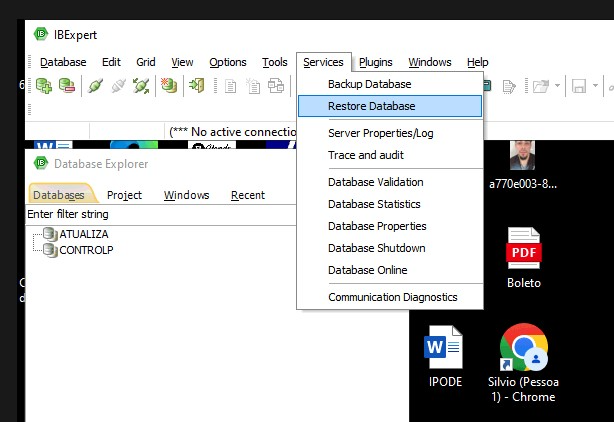The width and height of the screenshot is (614, 422).
Task: Click the CONTROLP database cylinder icon
Action: click(x=50, y=250)
